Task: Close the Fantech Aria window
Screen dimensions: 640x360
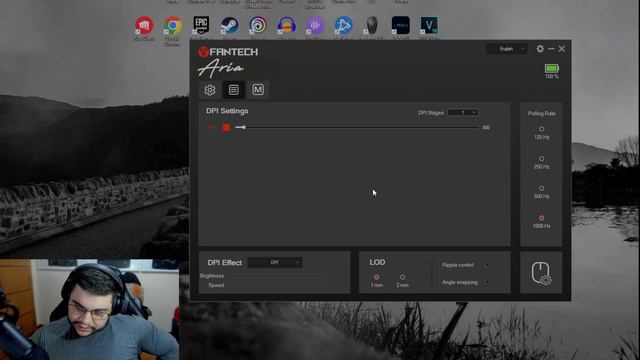Action: point(562,49)
